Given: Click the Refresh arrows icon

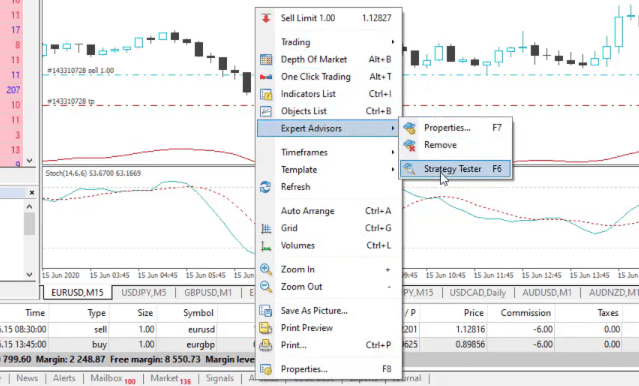Looking at the screenshot, I should tap(266, 187).
